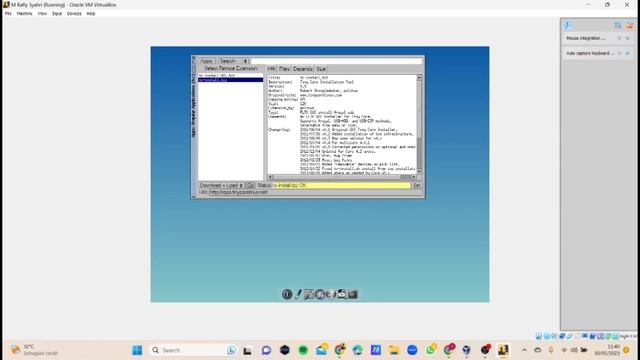Open the Editor pen icon in the dock
Screen dimensions: 640x360
coord(298,294)
